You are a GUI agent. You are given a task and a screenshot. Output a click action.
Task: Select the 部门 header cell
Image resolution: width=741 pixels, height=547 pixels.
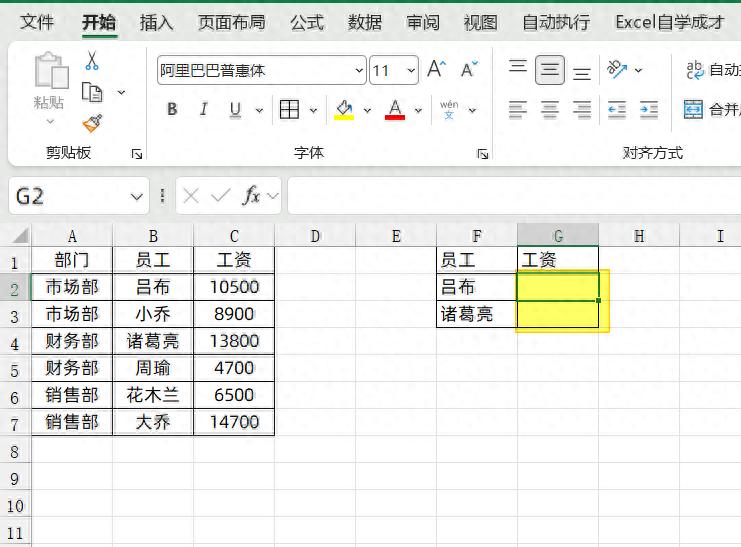(x=72, y=260)
